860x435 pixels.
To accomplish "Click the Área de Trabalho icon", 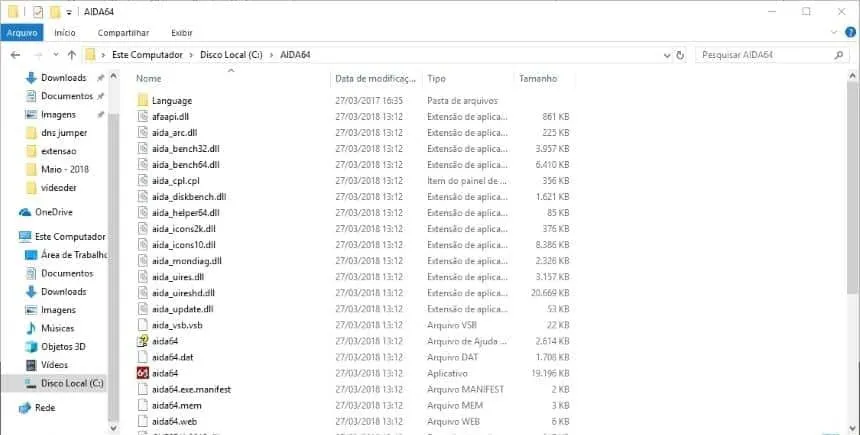I will [x=31, y=255].
